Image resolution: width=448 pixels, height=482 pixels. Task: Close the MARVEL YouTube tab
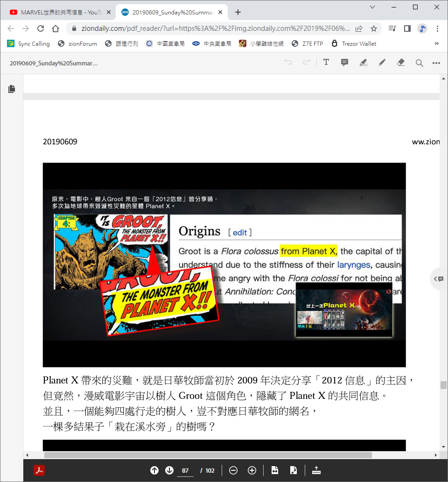point(109,12)
